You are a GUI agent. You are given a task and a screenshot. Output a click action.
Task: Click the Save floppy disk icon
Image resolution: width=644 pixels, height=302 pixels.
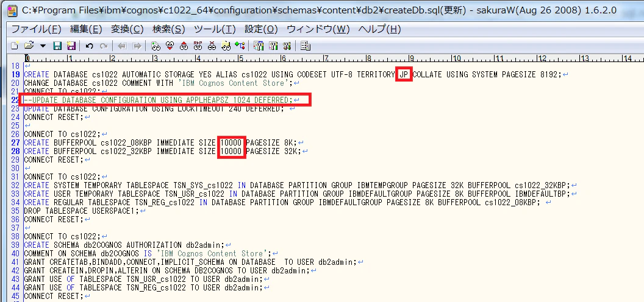tap(57, 46)
